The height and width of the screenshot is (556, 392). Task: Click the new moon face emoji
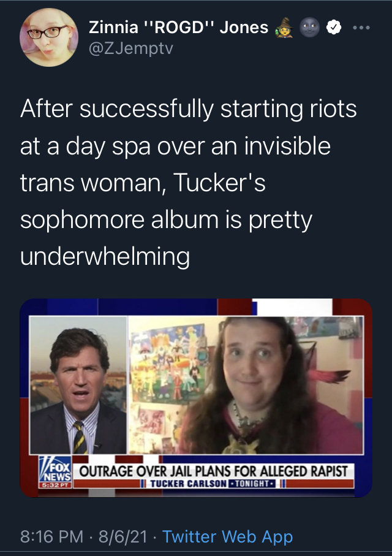309,28
